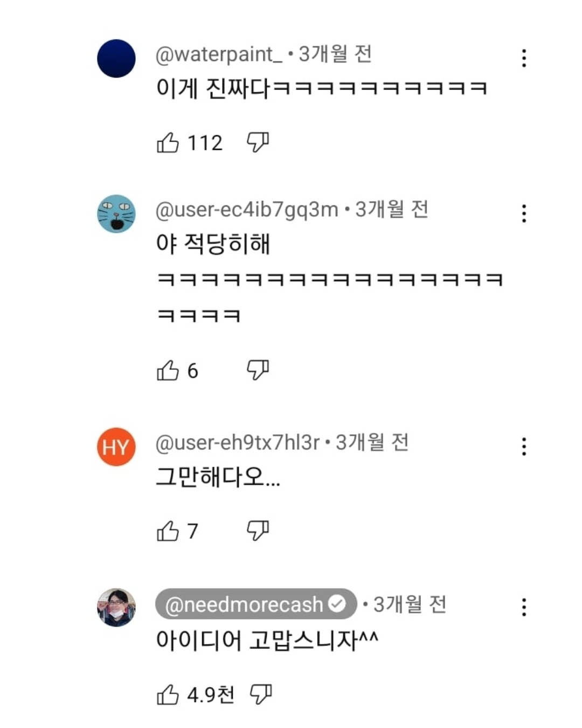Go to the @user-ec4ib7gq3m channel
The image size is (582, 728).
point(247,210)
